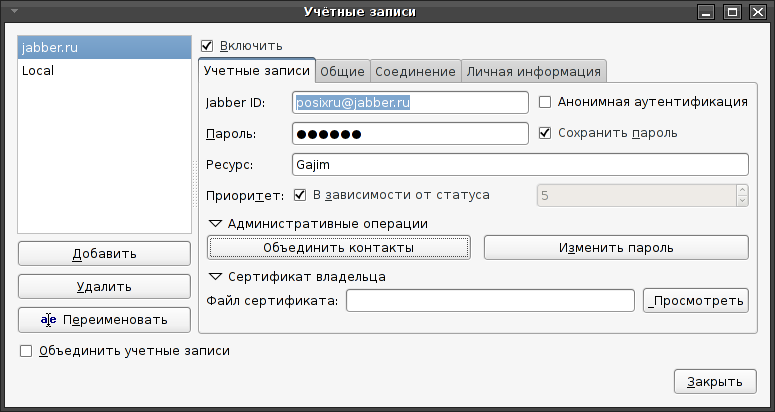Click Переименовать button with text-cursor icon

point(104,320)
